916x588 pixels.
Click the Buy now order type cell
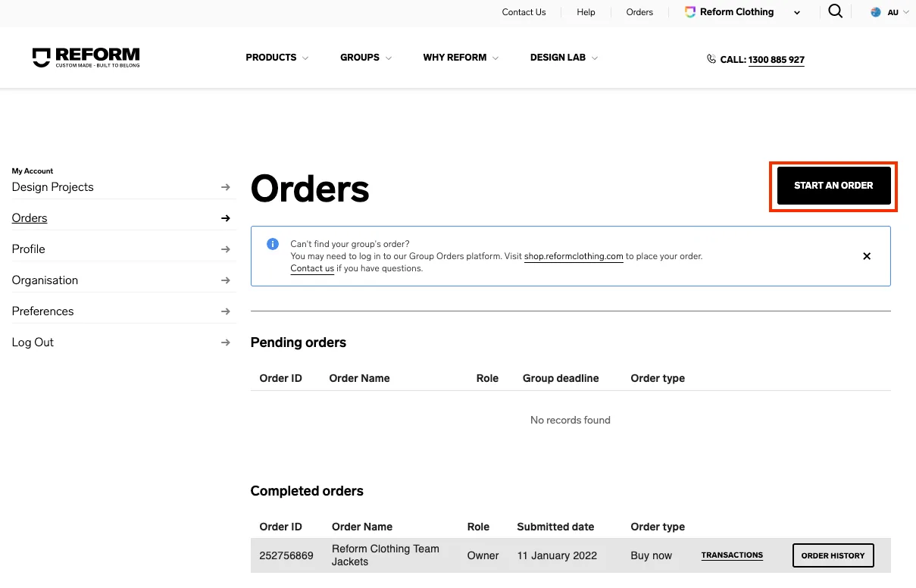click(x=651, y=555)
